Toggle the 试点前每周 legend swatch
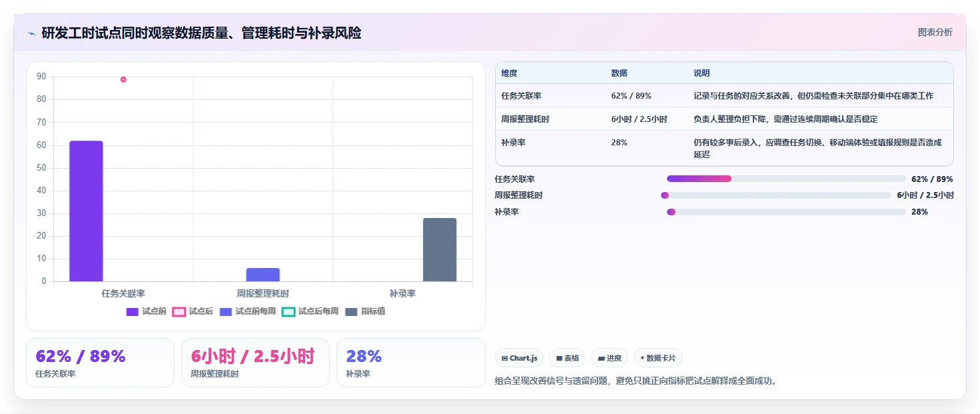Image resolution: width=980 pixels, height=414 pixels. pos(226,311)
